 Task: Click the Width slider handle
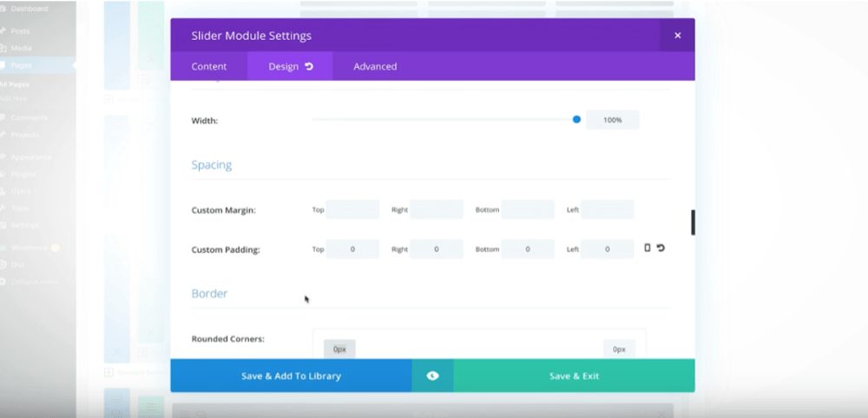576,119
